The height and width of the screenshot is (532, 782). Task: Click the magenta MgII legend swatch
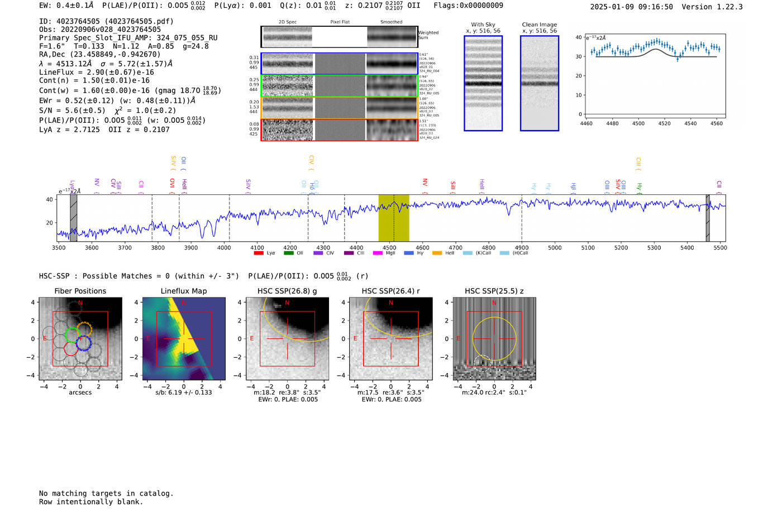pyautogui.click(x=378, y=253)
